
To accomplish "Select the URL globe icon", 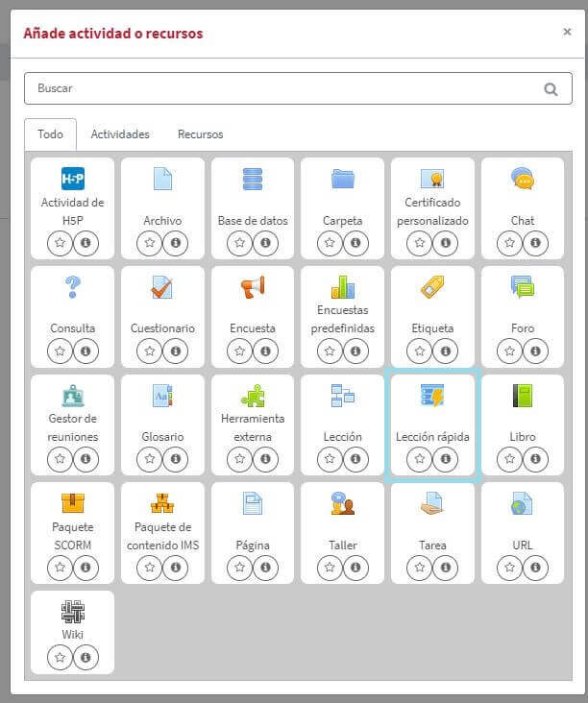I will [523, 503].
